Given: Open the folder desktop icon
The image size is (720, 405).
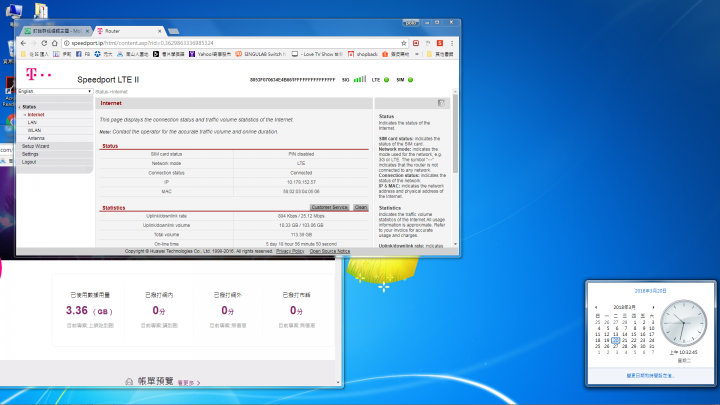Looking at the screenshot, I should click(41, 11).
